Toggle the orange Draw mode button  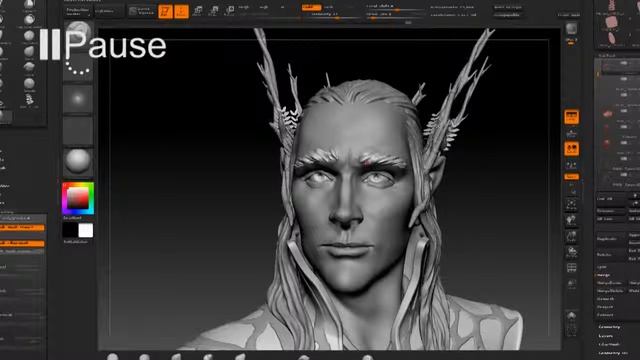pos(181,11)
